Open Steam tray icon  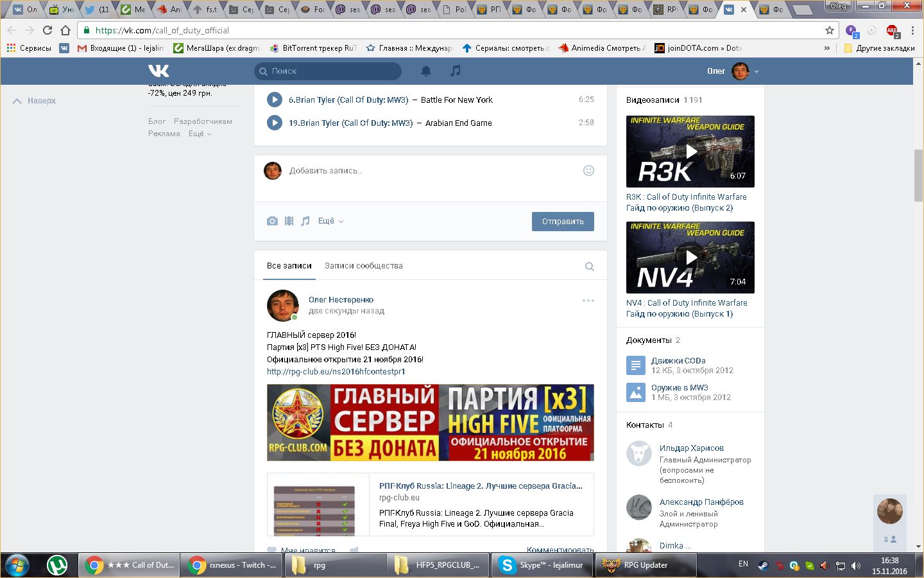click(x=764, y=566)
